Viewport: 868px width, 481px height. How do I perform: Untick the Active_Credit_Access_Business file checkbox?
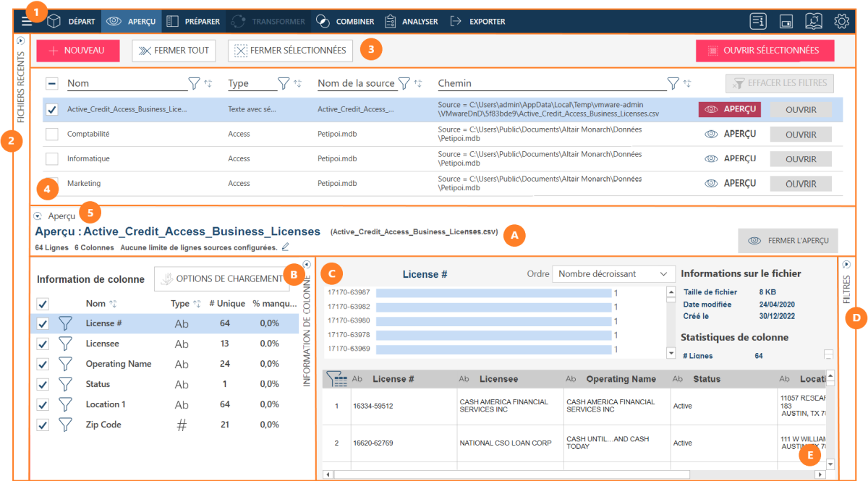click(x=52, y=110)
